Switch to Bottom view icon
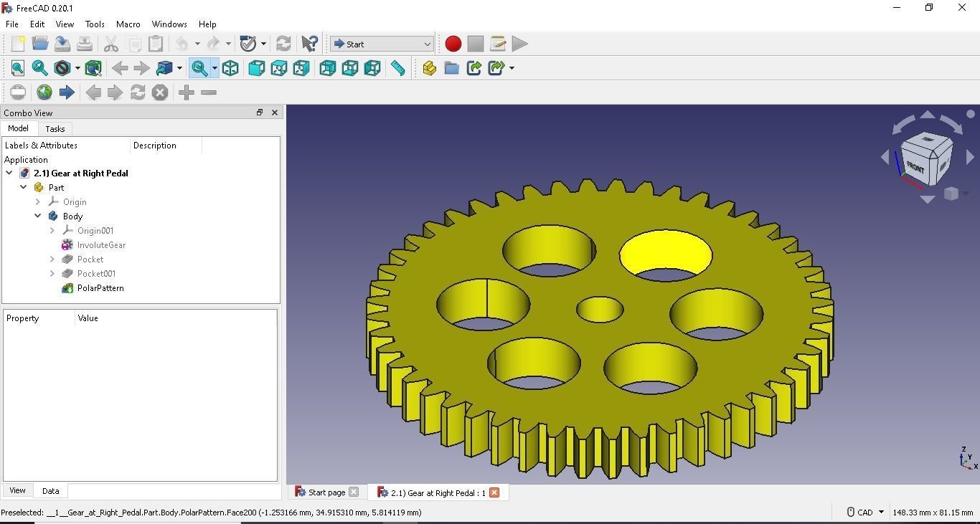The width and height of the screenshot is (980, 524). click(x=350, y=68)
